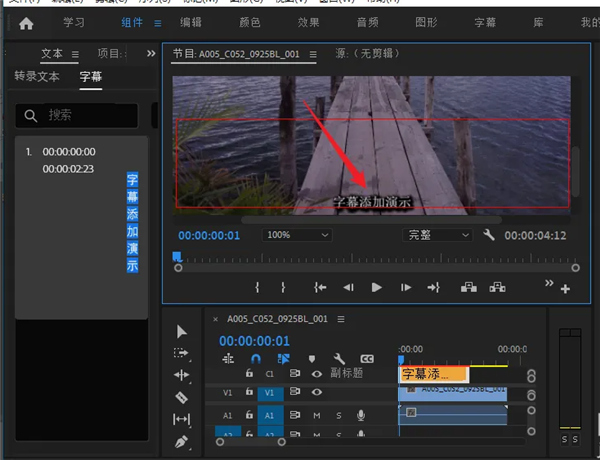Image resolution: width=600 pixels, height=460 pixels.
Task: Select the Ripple Edit tool
Action: 181,375
